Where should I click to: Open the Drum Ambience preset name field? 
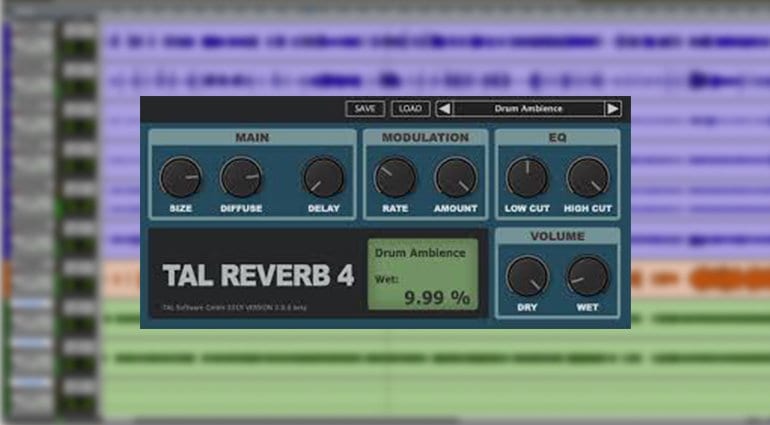[x=528, y=109]
